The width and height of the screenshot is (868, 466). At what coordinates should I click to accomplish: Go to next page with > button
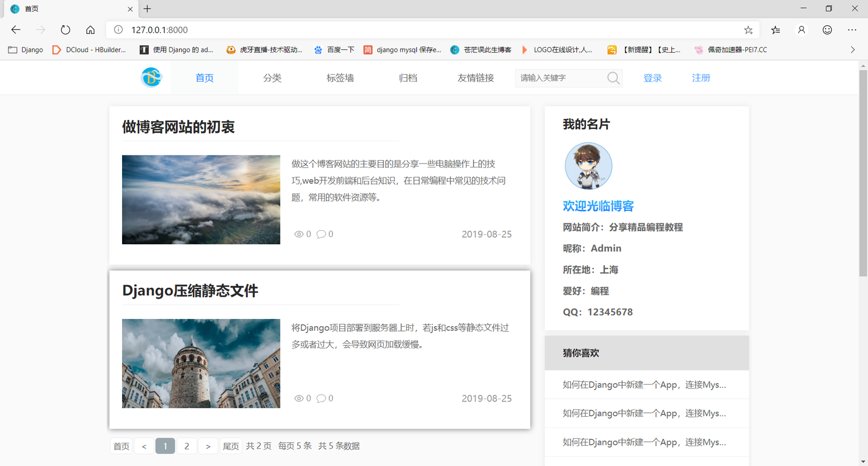[x=208, y=446]
